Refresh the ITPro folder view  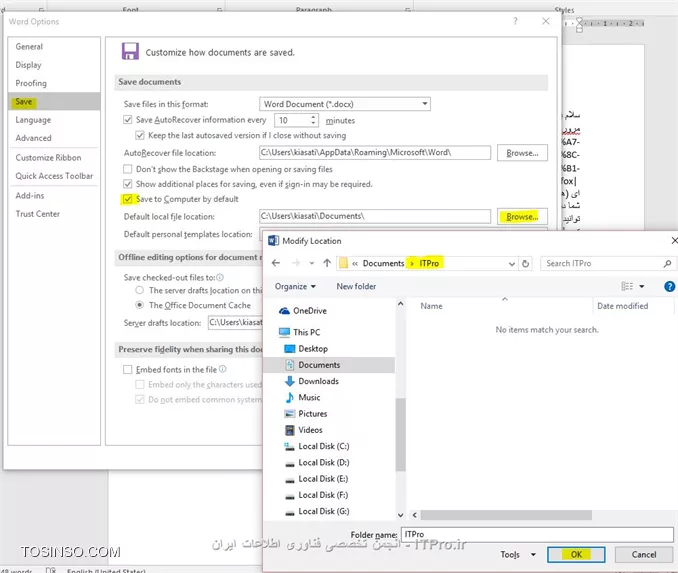tap(525, 263)
